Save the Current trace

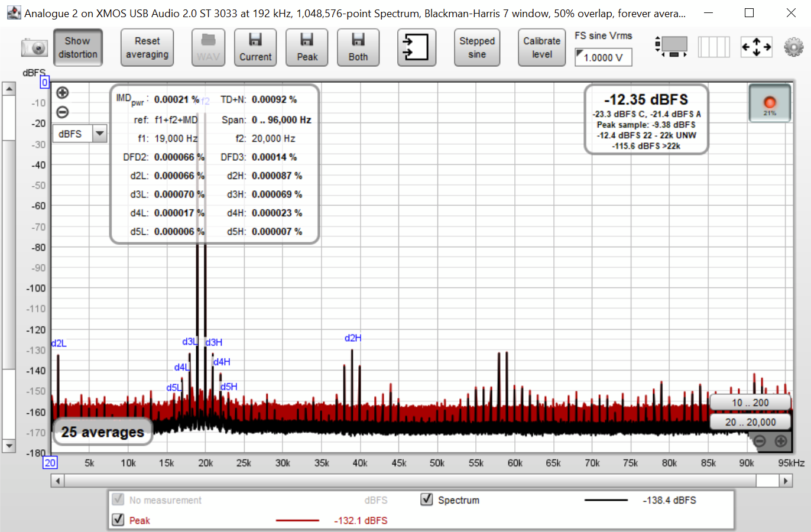click(255, 47)
